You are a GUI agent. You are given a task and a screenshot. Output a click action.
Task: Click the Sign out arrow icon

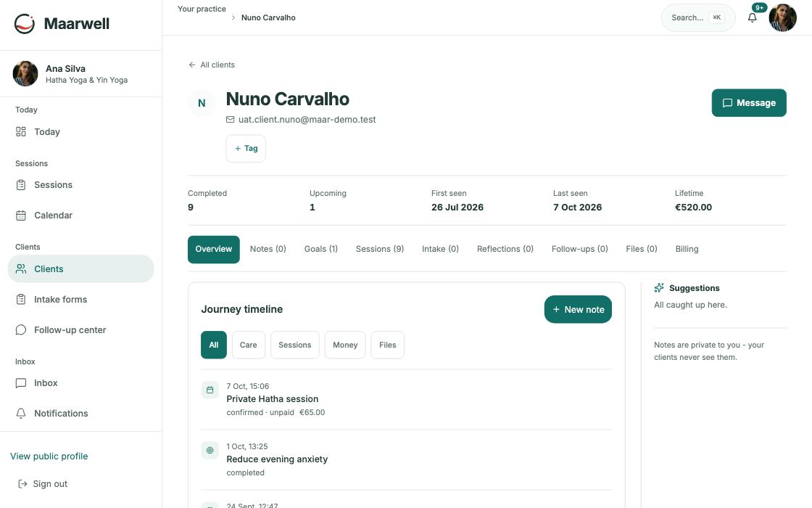(x=22, y=483)
